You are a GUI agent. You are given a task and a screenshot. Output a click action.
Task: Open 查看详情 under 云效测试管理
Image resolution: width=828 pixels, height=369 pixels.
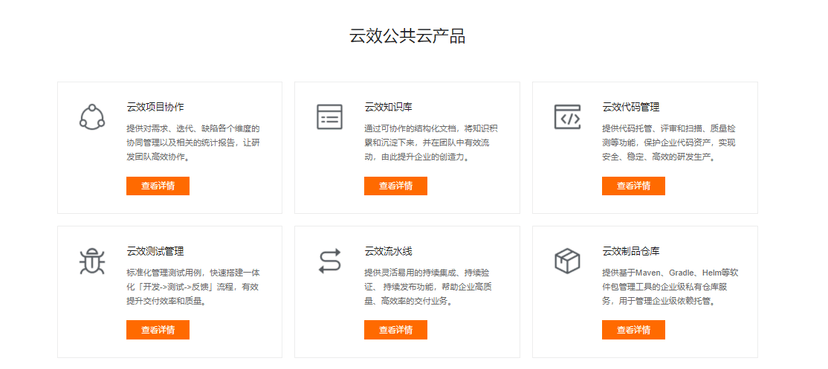point(158,330)
